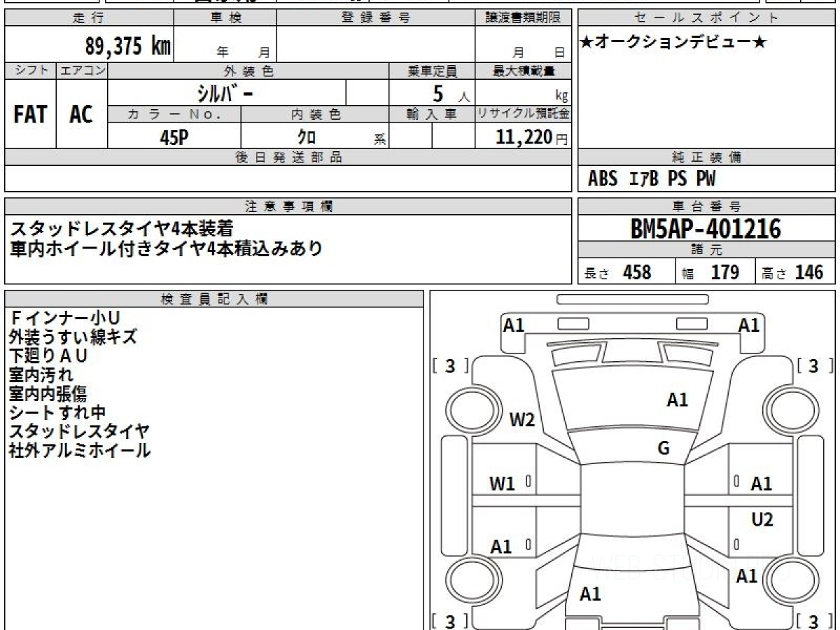Click the 車台番号 header
Image resolution: width=840 pixels, height=630 pixels.
(707, 206)
